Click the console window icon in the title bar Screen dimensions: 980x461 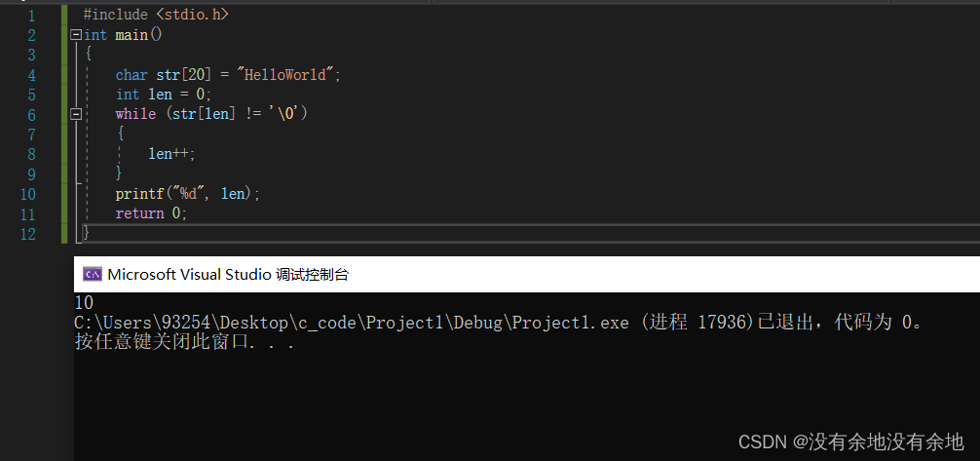pyautogui.click(x=93, y=274)
